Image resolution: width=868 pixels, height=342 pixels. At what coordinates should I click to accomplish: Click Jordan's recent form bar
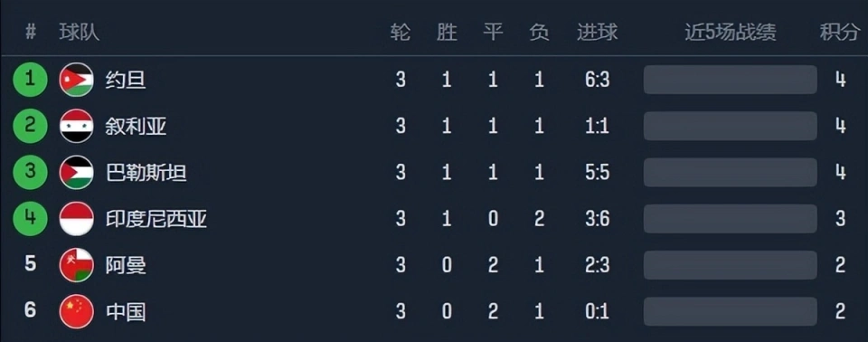731,80
